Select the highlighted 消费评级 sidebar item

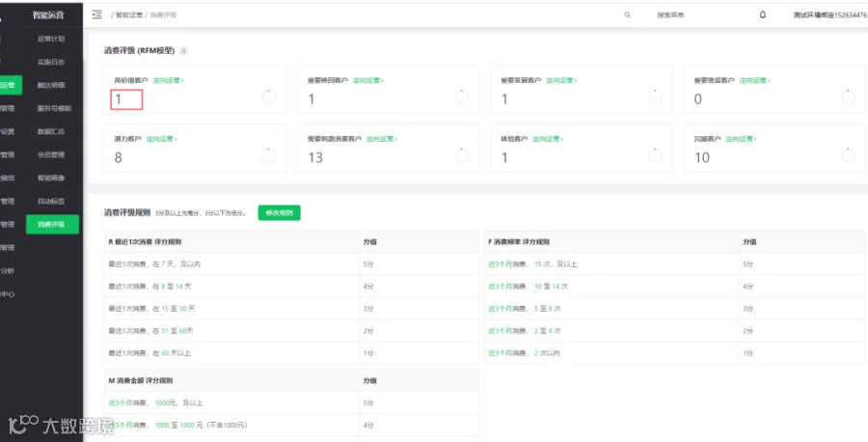coord(53,224)
